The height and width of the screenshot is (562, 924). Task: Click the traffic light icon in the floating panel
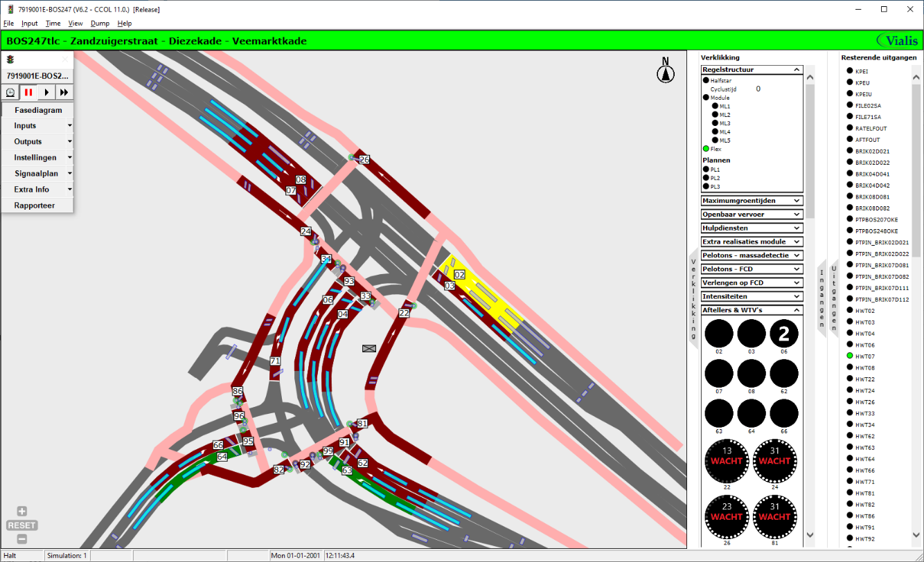10,60
